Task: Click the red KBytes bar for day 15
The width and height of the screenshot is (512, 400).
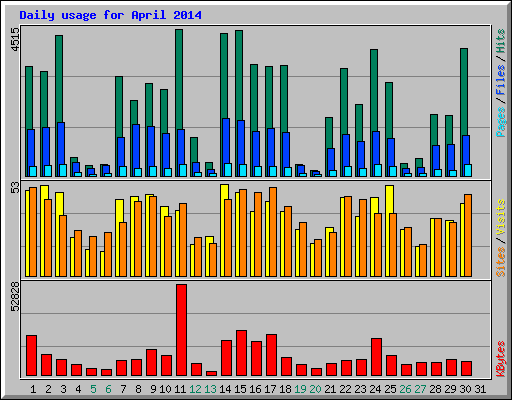Action: [x=241, y=353]
